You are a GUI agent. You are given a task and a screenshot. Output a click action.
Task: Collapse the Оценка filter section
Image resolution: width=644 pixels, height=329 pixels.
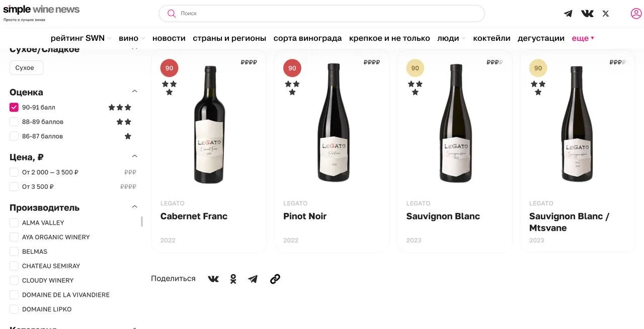(x=134, y=92)
